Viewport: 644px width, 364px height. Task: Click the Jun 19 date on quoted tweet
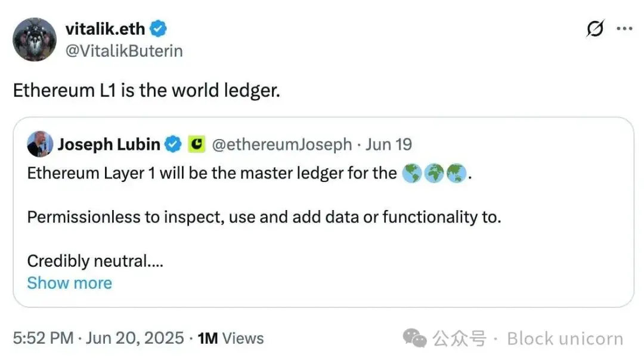point(388,144)
